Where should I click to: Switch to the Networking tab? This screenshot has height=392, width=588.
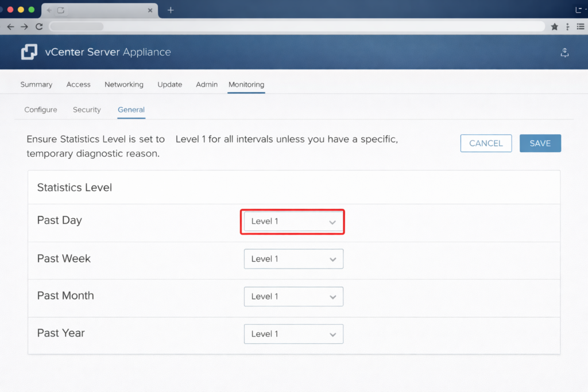pyautogui.click(x=124, y=84)
